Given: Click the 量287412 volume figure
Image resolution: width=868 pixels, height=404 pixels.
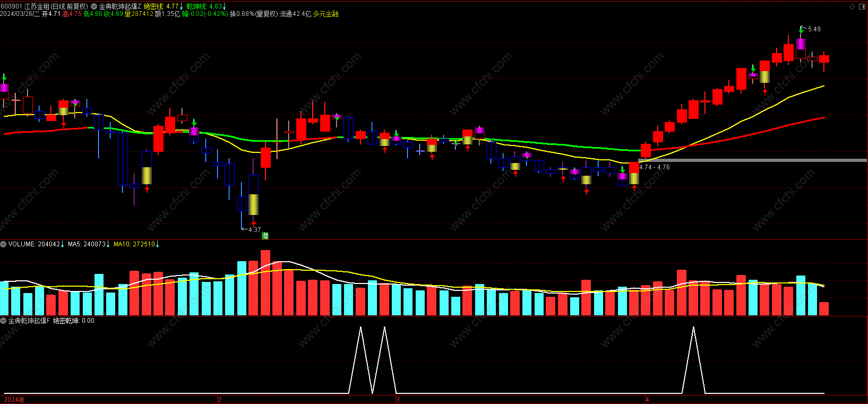Looking at the screenshot, I should click(x=139, y=14).
